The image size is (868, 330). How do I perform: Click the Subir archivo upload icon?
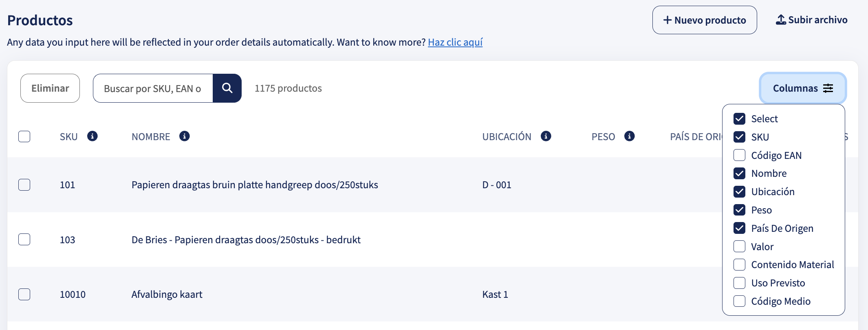(x=781, y=20)
